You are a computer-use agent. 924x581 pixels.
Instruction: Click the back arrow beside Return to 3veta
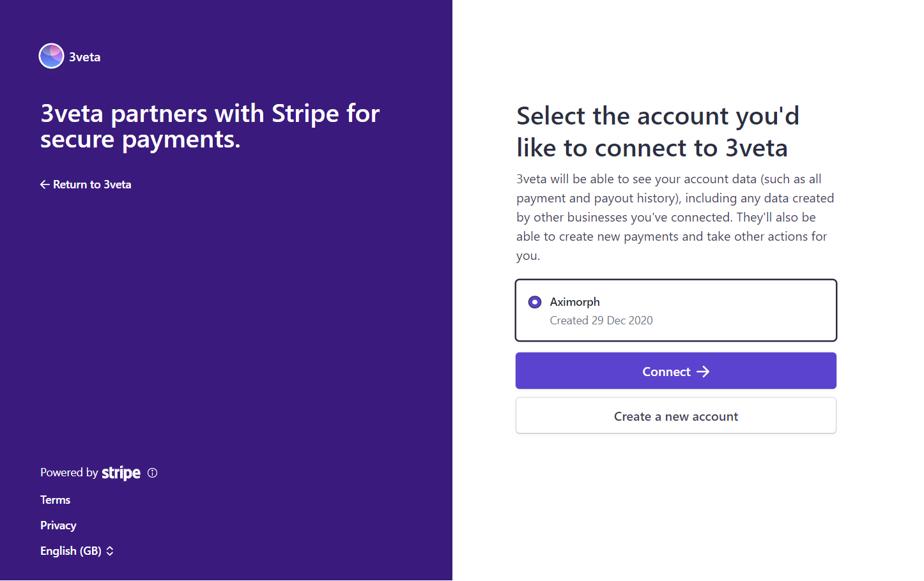[x=44, y=184]
